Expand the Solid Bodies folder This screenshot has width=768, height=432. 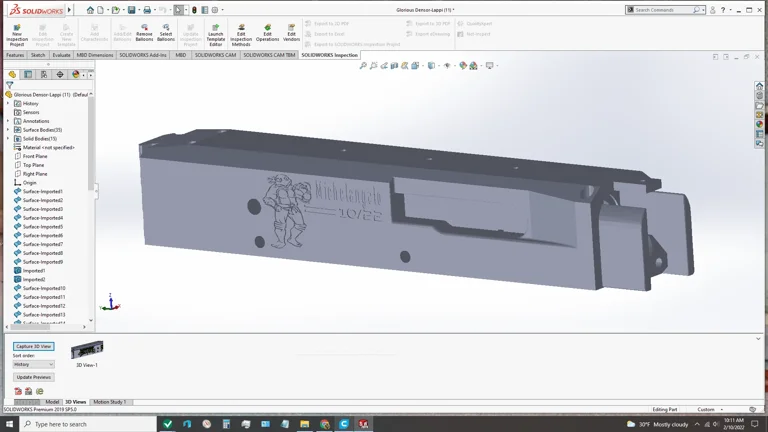tap(8, 139)
